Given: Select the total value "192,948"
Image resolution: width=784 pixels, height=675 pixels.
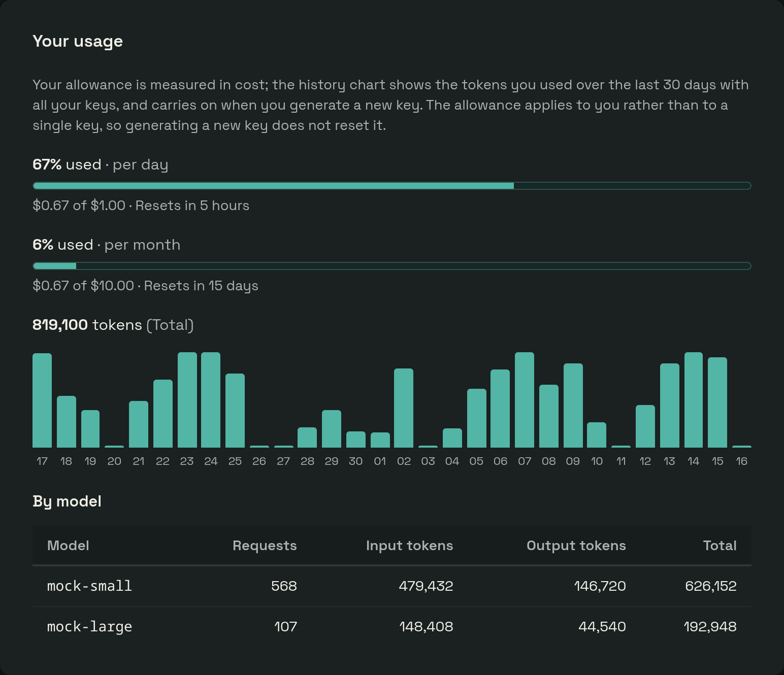Looking at the screenshot, I should (710, 627).
